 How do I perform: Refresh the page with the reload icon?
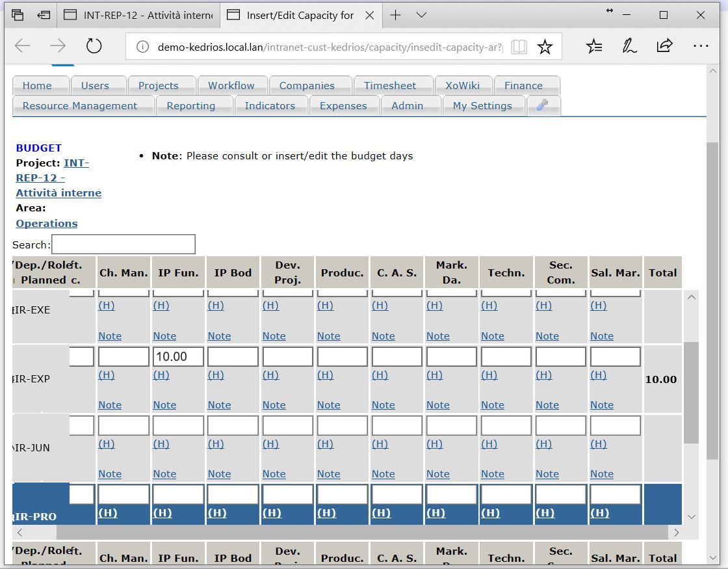click(94, 46)
